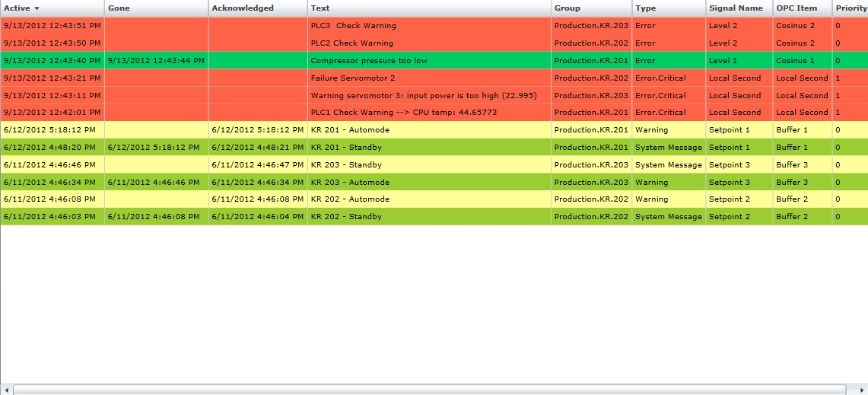This screenshot has width=868, height=395.
Task: Click the sort arrow in Active column header
Action: click(x=37, y=8)
